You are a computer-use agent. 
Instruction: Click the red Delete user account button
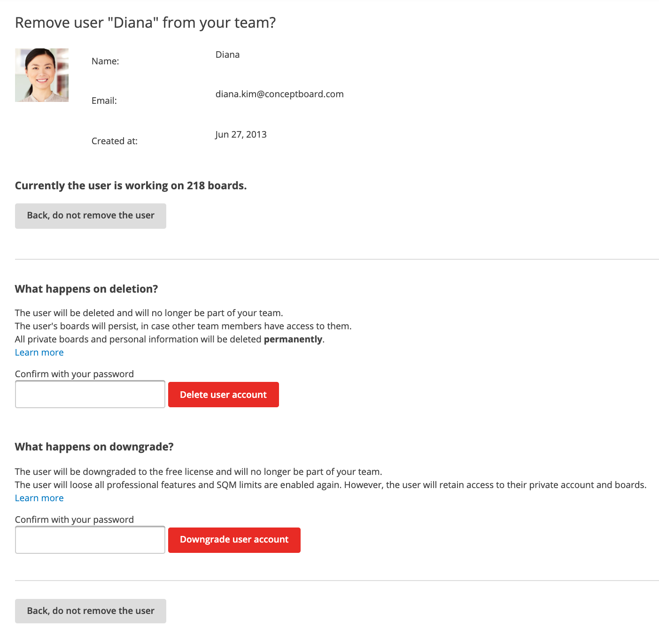pos(223,395)
